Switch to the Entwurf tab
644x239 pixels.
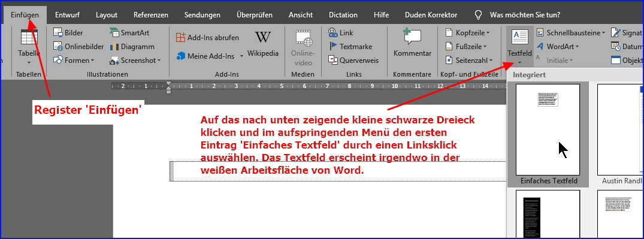click(x=67, y=15)
